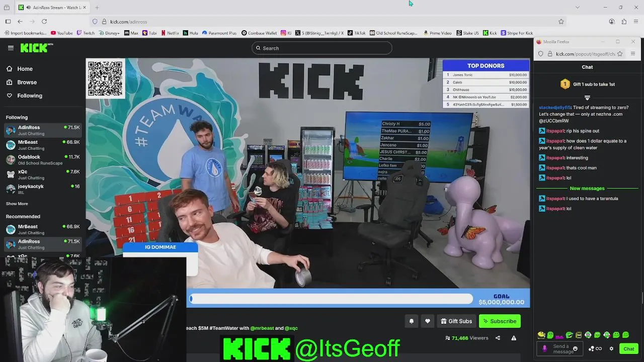Open Stripe For Kick bookmark
The height and width of the screenshot is (362, 644).
coord(517,33)
